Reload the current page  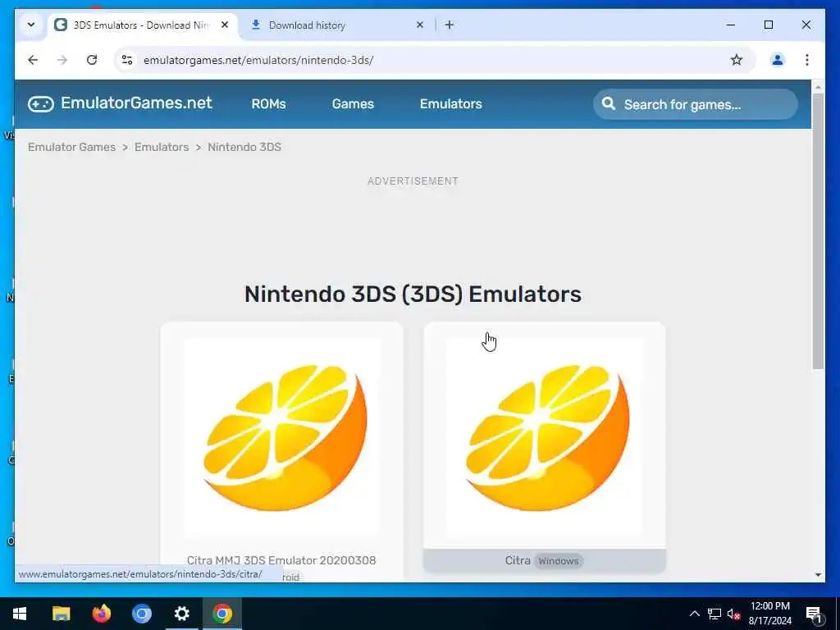92,60
